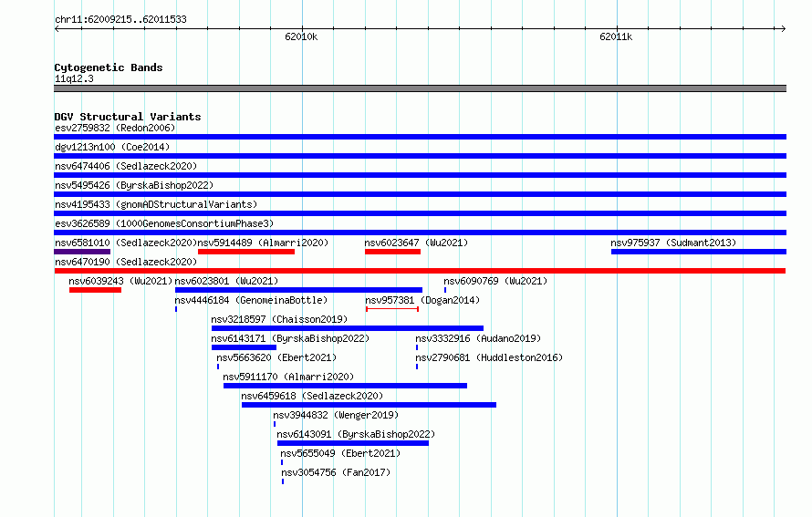Select the nsv2790681 (Huddleston2016) label
Screen dimensions: 812x517
click(489, 357)
